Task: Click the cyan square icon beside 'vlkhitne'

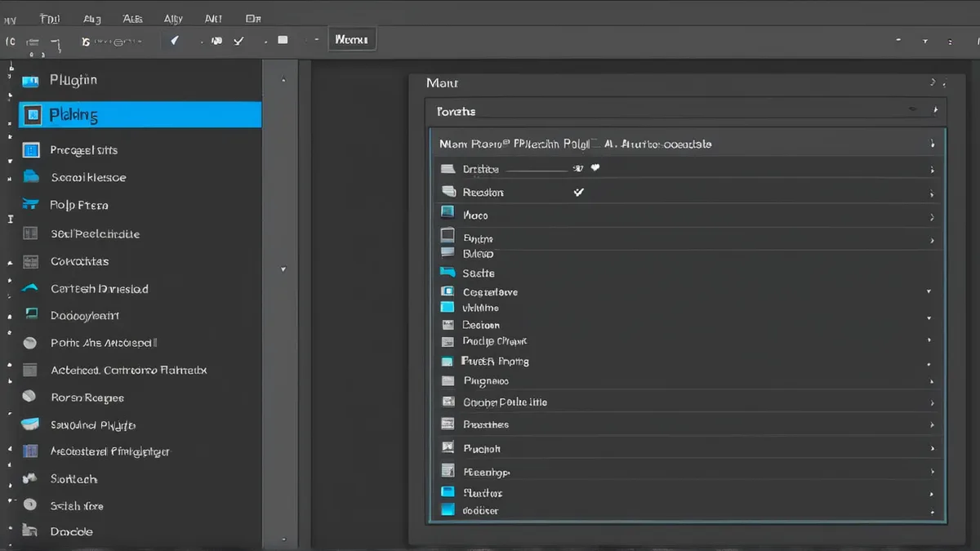Action: (447, 307)
